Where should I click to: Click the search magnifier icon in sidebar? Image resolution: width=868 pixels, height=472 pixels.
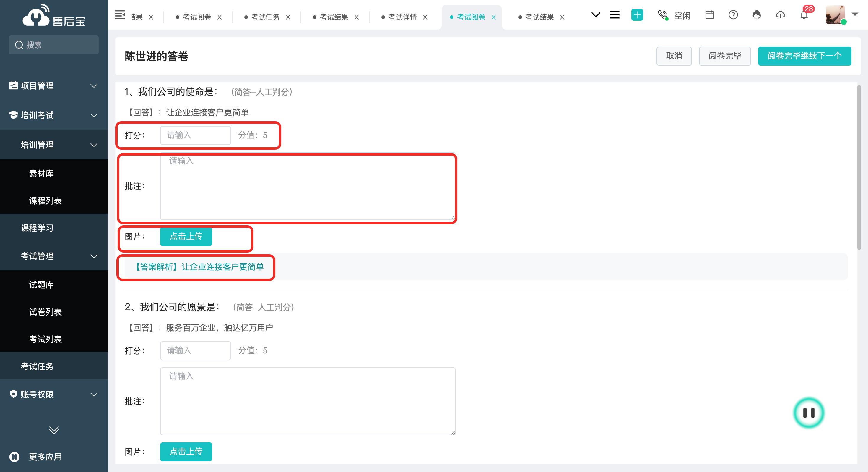pyautogui.click(x=19, y=45)
